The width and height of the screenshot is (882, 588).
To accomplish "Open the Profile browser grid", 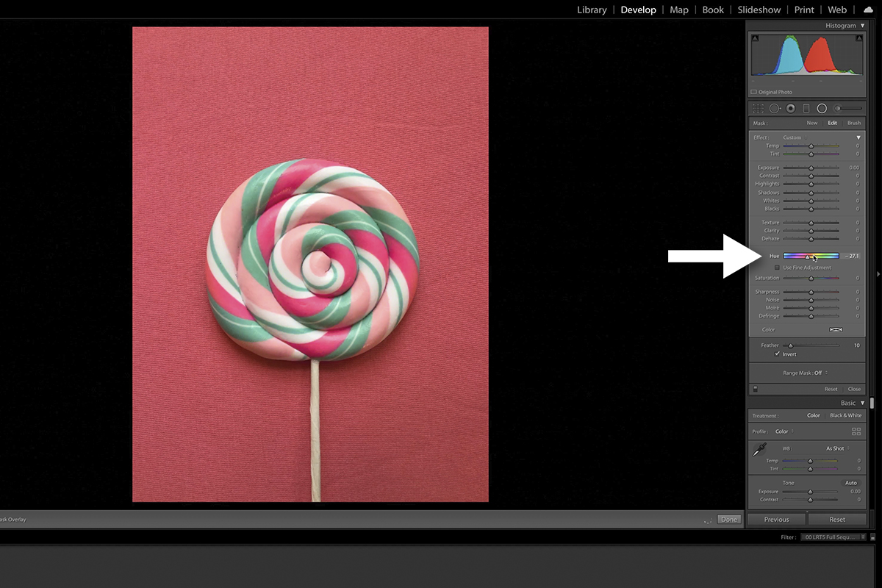I will [856, 431].
